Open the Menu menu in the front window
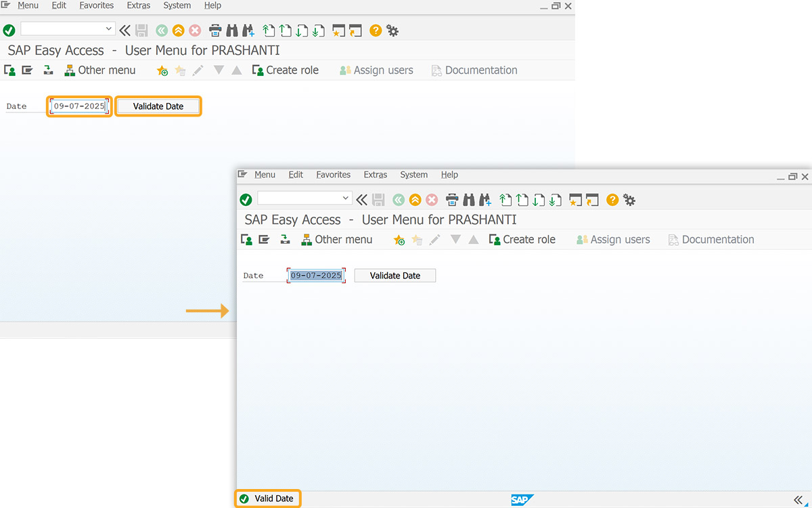Image resolution: width=812 pixels, height=508 pixels. [265, 175]
